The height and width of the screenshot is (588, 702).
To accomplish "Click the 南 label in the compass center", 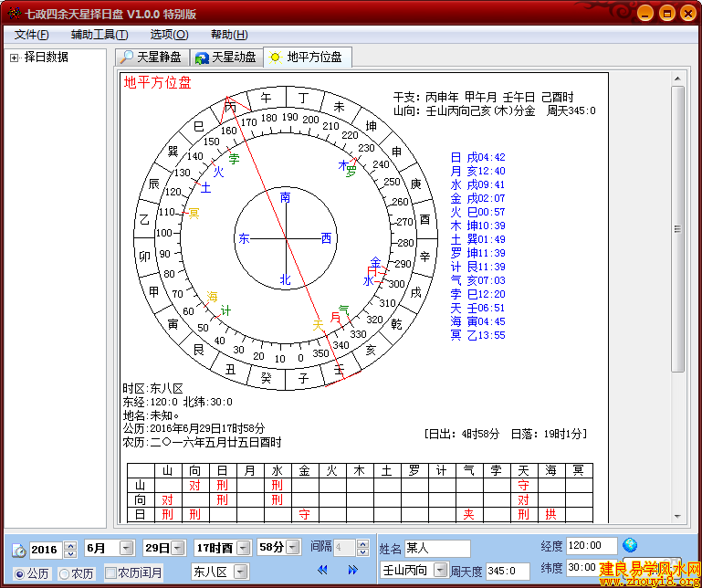I will pos(285,197).
